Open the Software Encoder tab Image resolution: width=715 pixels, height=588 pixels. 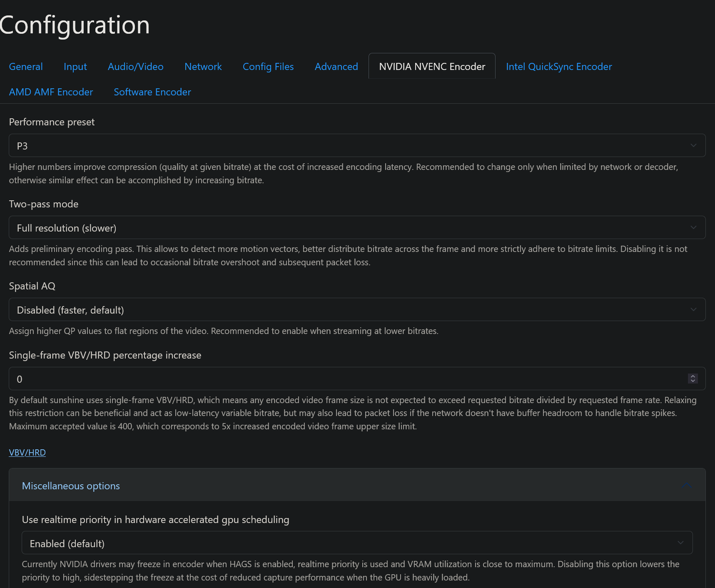point(152,92)
